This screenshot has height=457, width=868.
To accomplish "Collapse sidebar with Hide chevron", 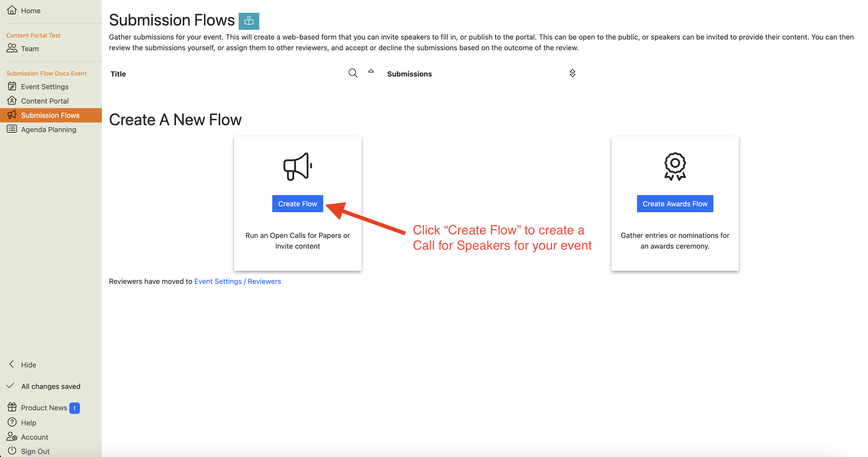I will coord(12,364).
